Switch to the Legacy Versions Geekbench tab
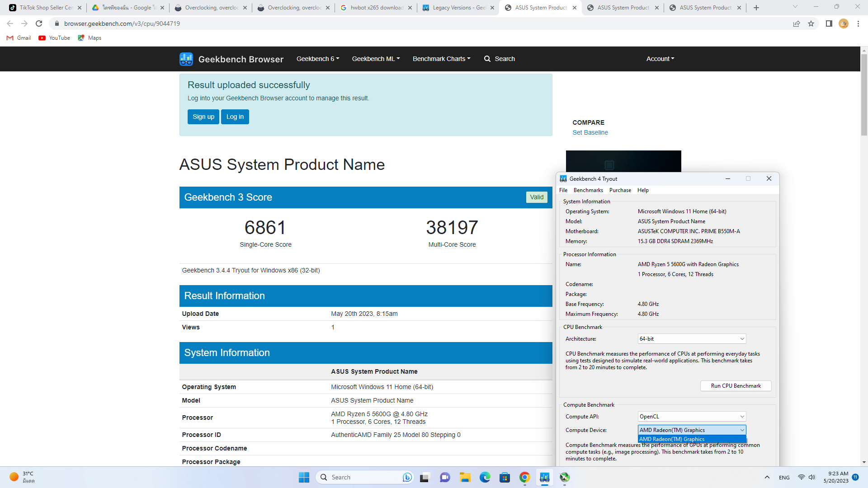 pos(458,8)
